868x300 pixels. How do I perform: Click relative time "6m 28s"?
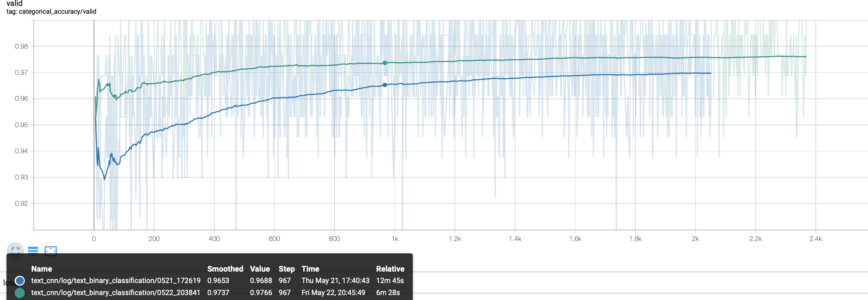pyautogui.click(x=388, y=292)
